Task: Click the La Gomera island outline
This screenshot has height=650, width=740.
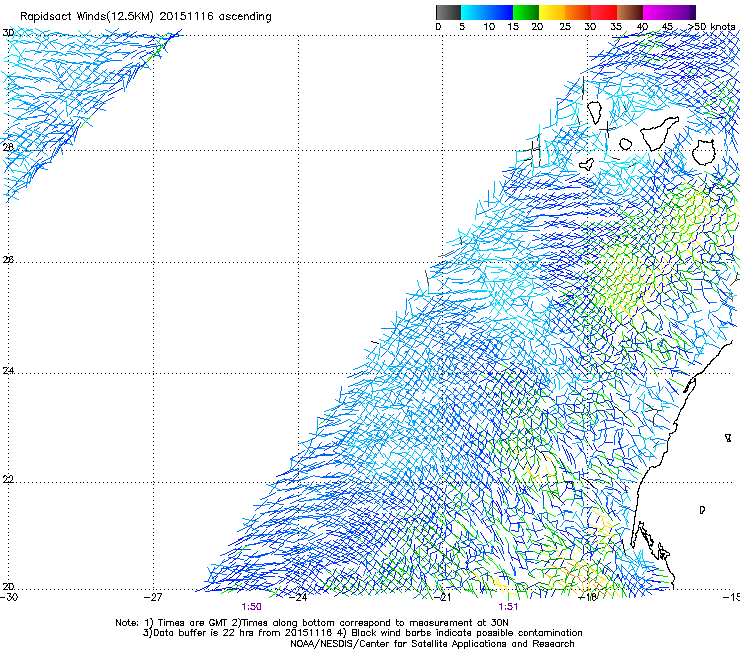Action: pos(625,144)
